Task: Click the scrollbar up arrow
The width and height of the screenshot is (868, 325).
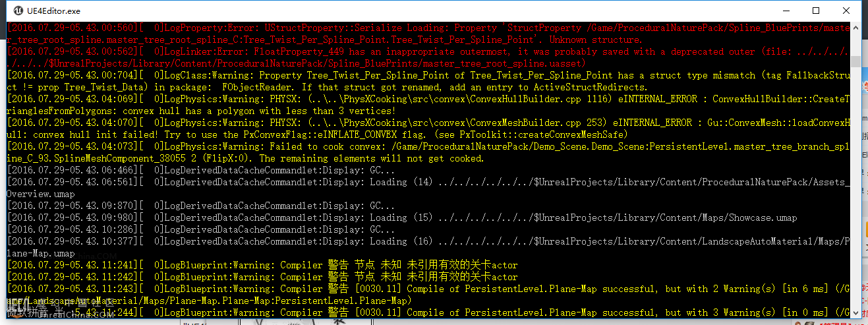Action: click(855, 28)
